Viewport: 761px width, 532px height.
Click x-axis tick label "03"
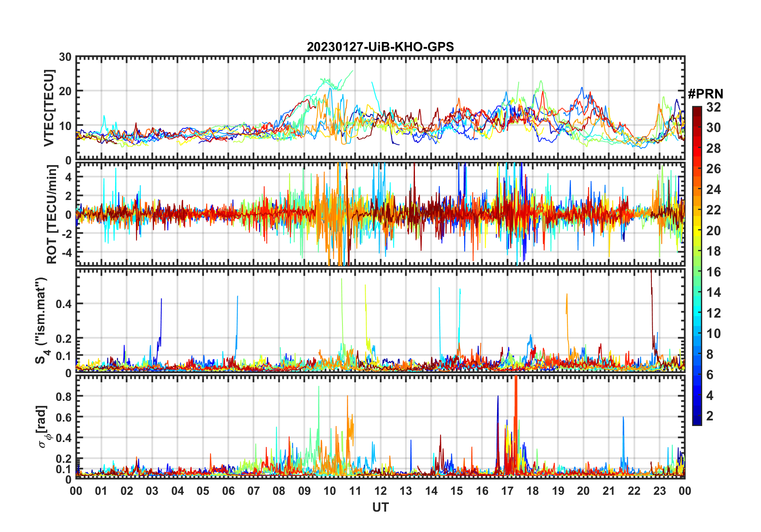pyautogui.click(x=152, y=491)
